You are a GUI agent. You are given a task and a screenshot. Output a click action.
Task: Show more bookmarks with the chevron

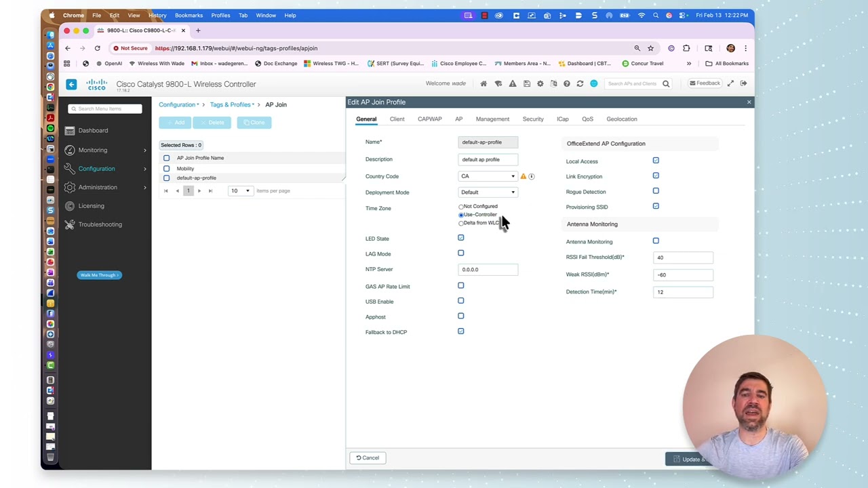pyautogui.click(x=689, y=64)
